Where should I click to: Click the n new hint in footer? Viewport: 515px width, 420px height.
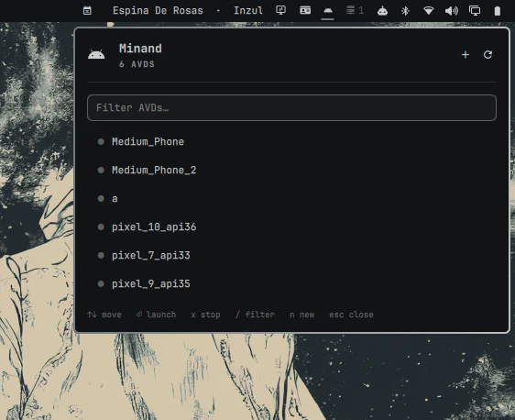tap(301, 315)
